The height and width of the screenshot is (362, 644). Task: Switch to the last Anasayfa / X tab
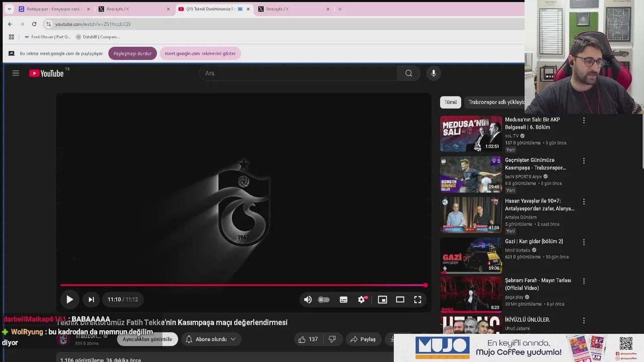coord(294,9)
